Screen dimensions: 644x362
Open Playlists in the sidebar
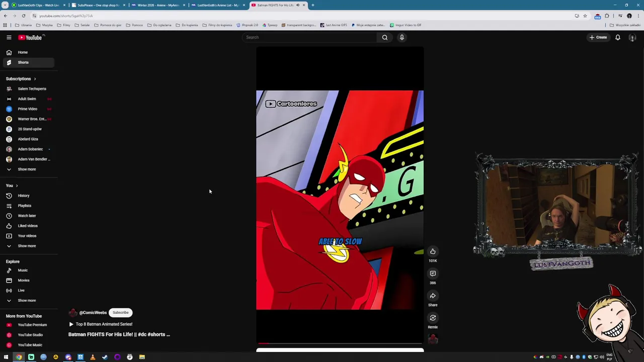point(28,206)
